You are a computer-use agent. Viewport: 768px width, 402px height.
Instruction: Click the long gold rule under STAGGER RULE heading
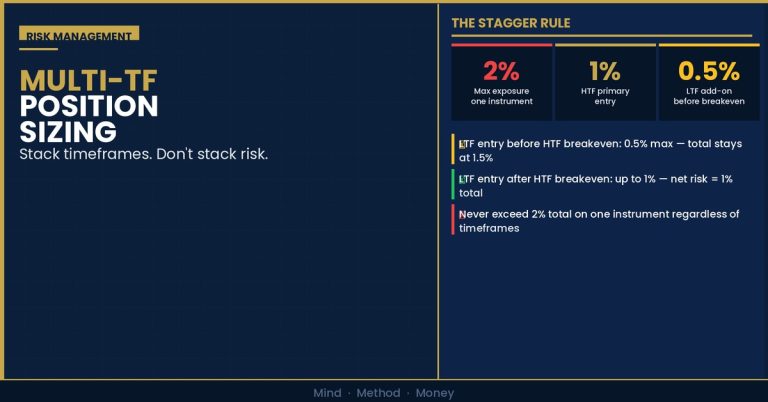pos(601,35)
